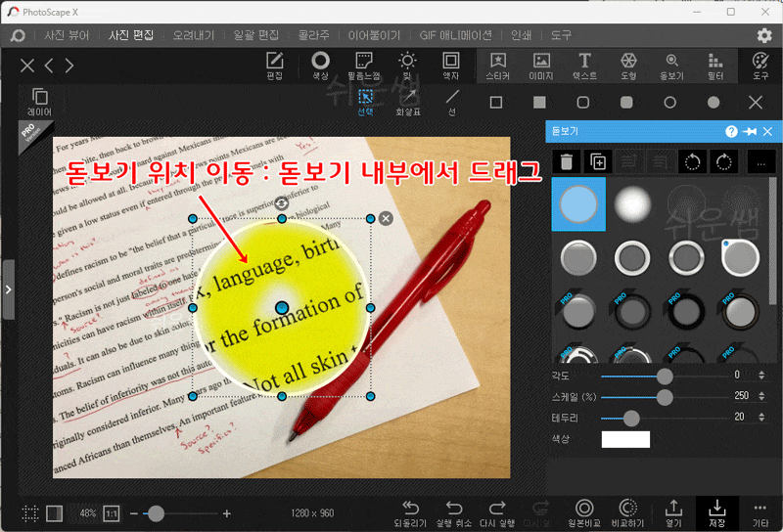Close current photo with the X icon
This screenshot has height=532, width=783.
tap(27, 66)
